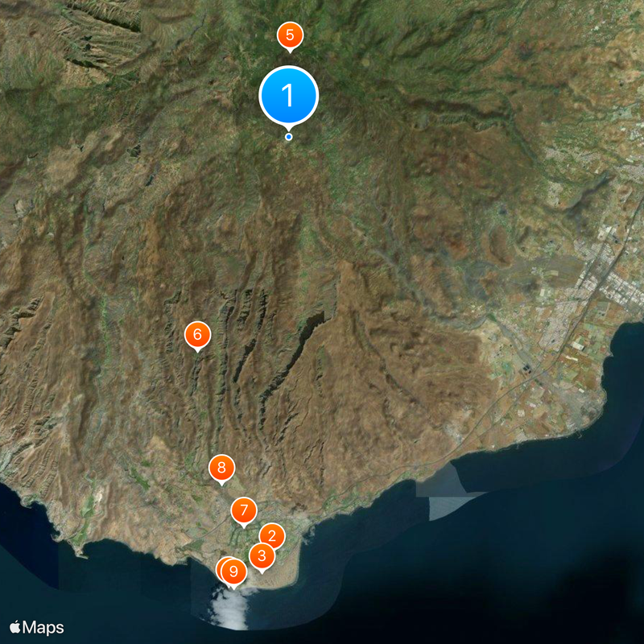Click orange marker 8 above the town
This screenshot has width=644, height=644.
point(220,465)
